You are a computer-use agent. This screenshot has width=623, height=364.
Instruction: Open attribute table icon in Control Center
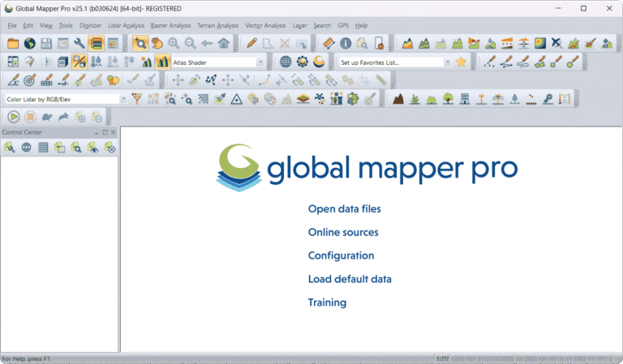(x=43, y=148)
